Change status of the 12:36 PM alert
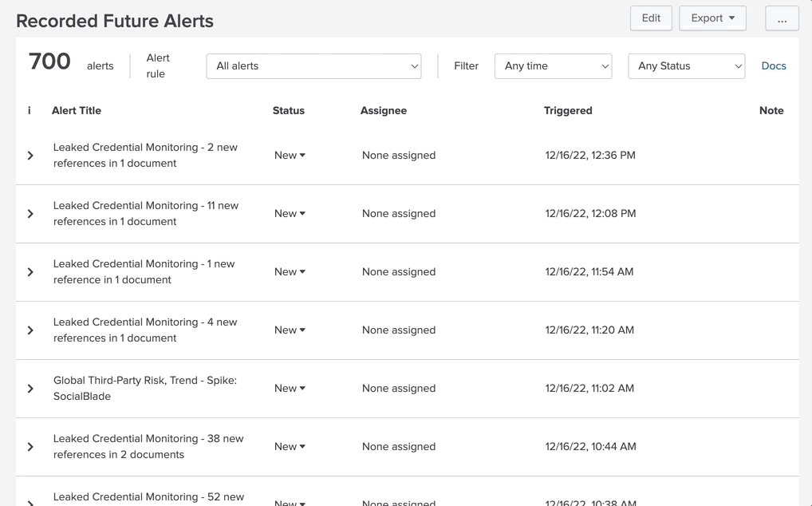The image size is (812, 506). coord(290,156)
